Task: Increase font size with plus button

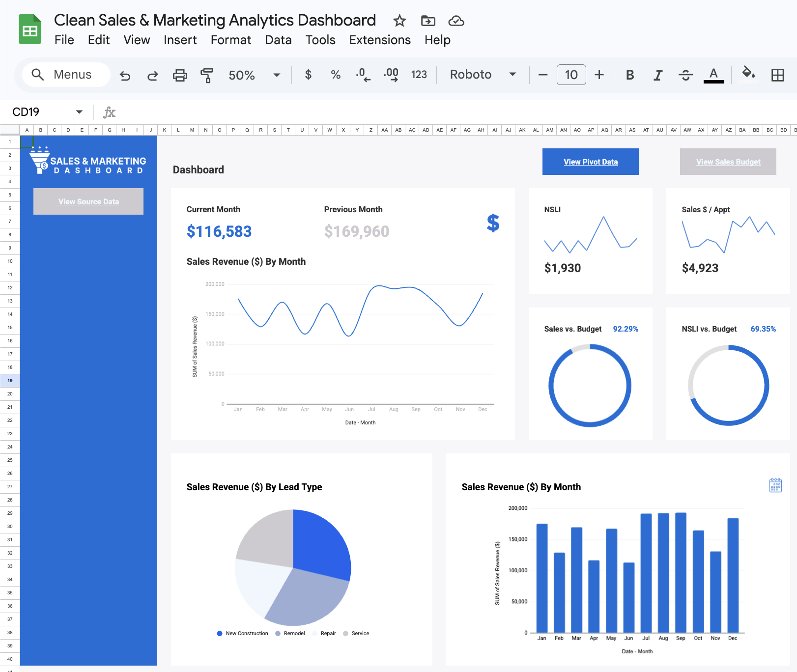Action: [599, 75]
